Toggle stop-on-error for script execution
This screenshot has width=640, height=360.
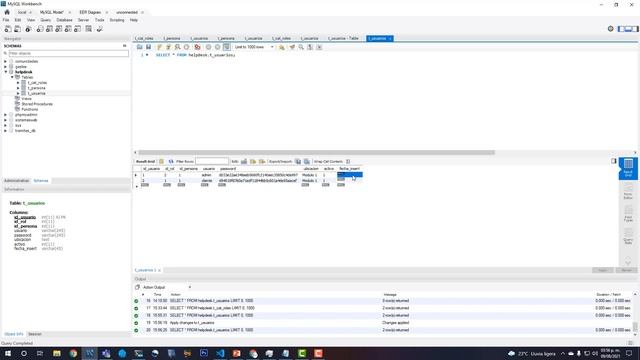[x=198, y=47]
